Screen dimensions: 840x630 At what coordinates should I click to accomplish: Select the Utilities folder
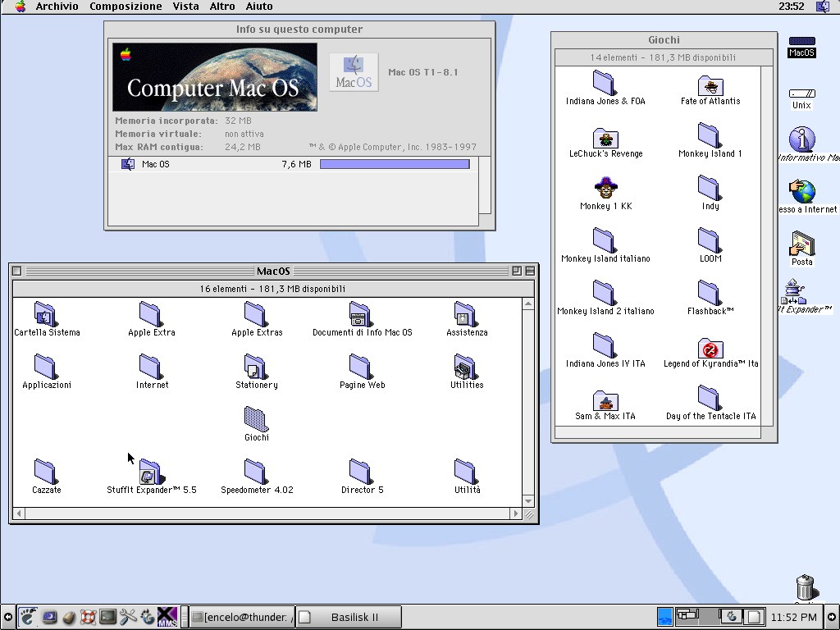467,372
